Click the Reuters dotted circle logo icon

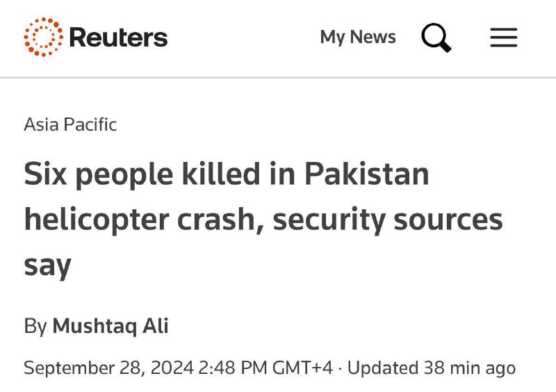tap(44, 36)
